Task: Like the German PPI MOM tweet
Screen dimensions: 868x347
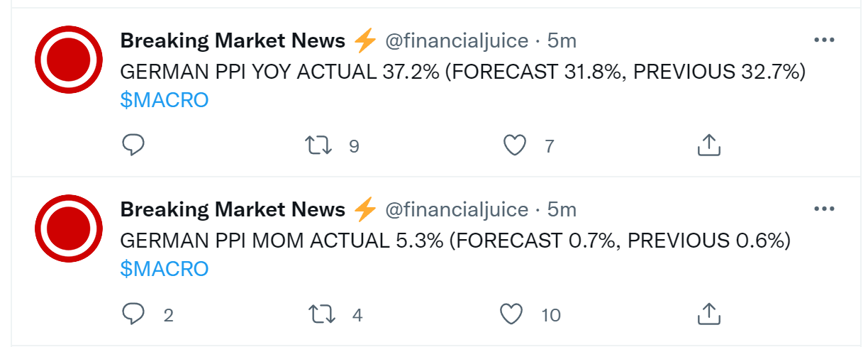Action: 512,314
